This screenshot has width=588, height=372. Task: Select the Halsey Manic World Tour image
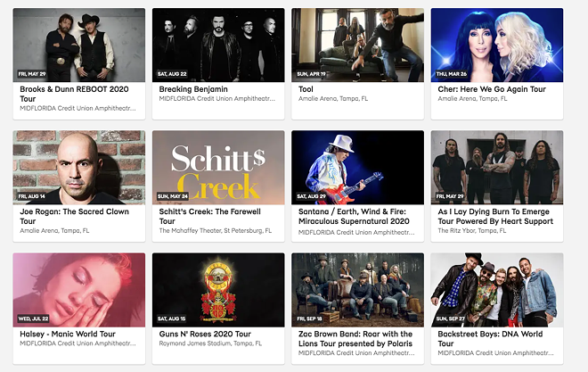(x=78, y=290)
